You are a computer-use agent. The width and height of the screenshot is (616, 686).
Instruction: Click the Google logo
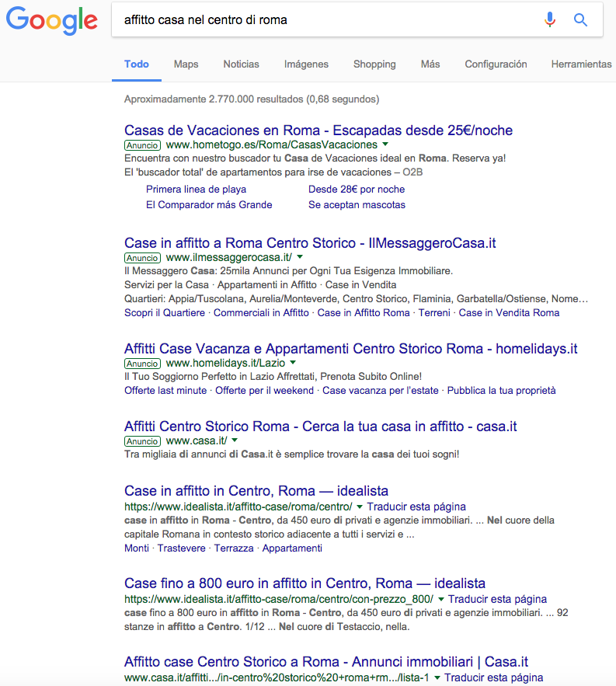click(51, 20)
